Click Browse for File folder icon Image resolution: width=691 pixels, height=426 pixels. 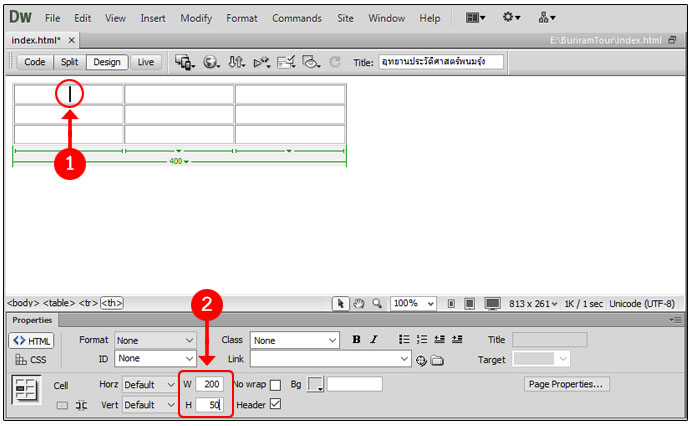(437, 359)
